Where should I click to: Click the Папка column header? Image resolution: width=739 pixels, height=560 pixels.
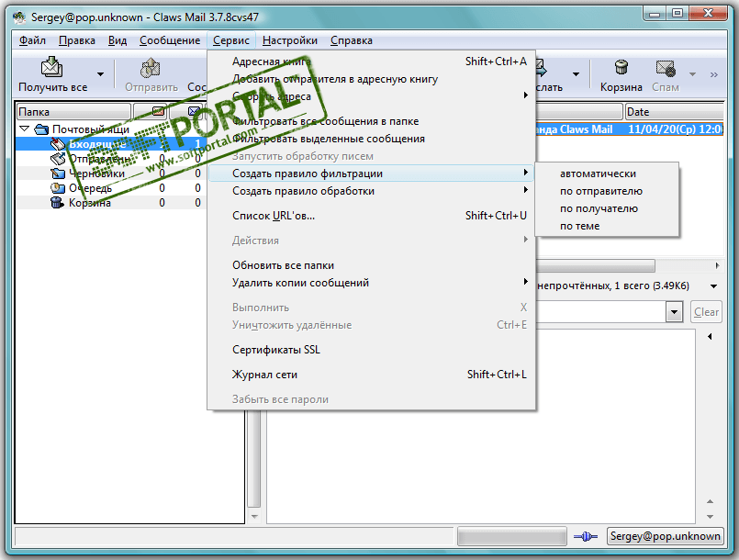click(x=74, y=112)
